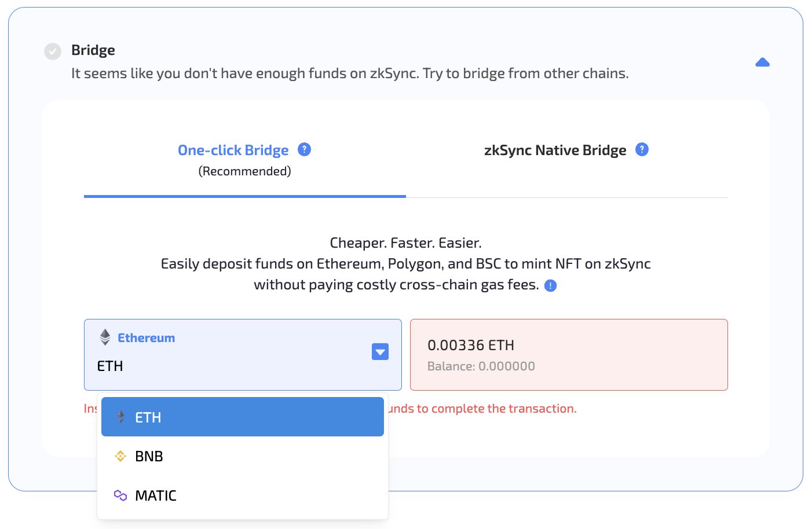The height and width of the screenshot is (529, 812).
Task: Click the question mark next to zkSync Native Bridge
Action: [x=642, y=149]
